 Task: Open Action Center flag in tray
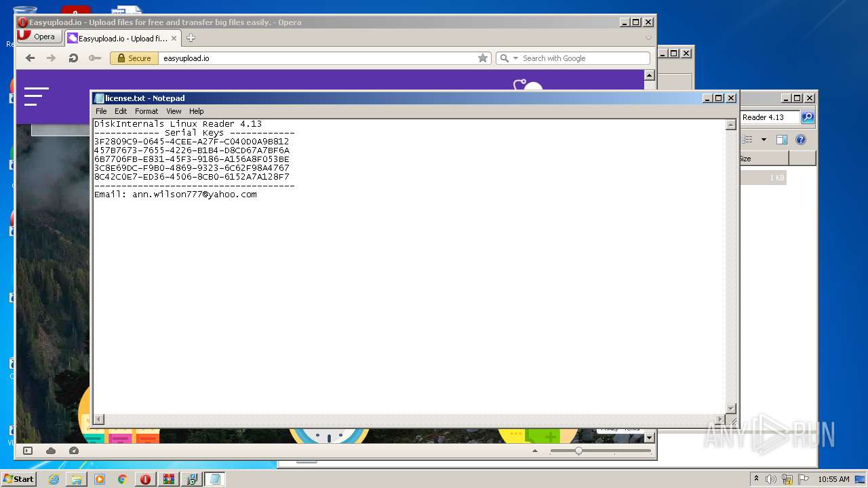point(804,479)
